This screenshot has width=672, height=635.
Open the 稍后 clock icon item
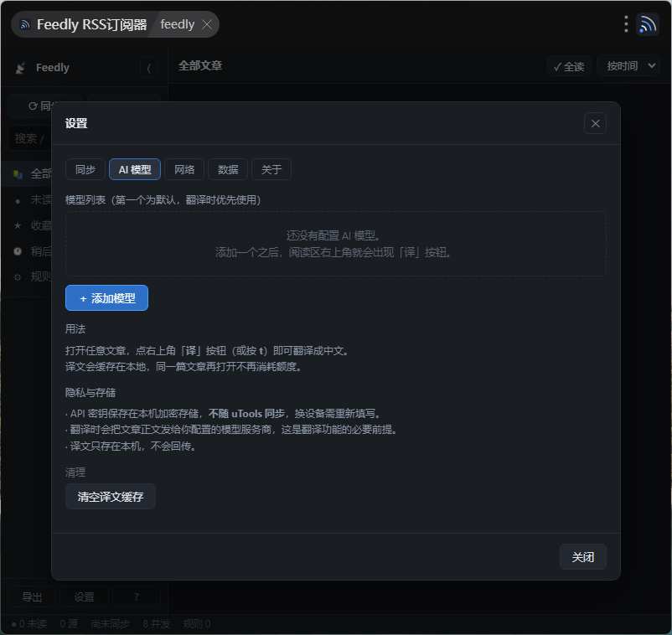tap(18, 251)
